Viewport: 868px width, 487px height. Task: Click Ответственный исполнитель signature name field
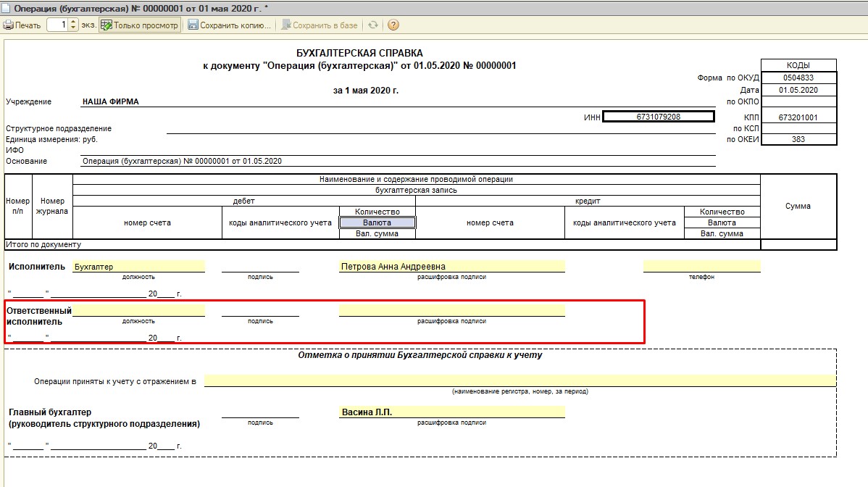[x=451, y=311]
